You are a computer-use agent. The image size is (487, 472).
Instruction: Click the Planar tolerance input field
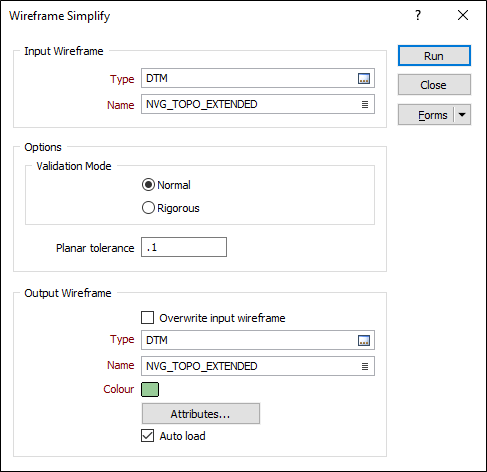pyautogui.click(x=184, y=247)
